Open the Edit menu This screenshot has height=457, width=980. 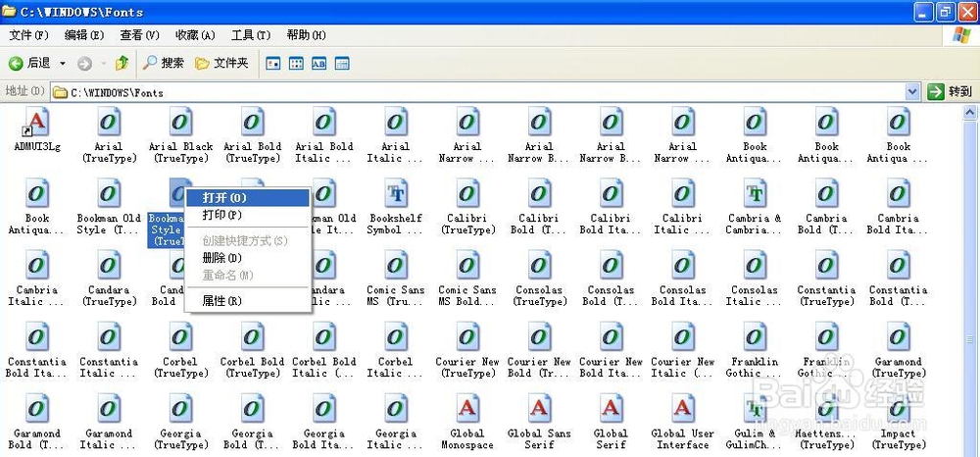[84, 35]
